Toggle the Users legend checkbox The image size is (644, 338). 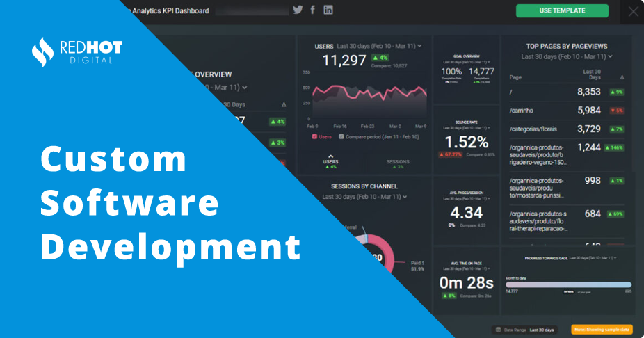click(x=315, y=136)
